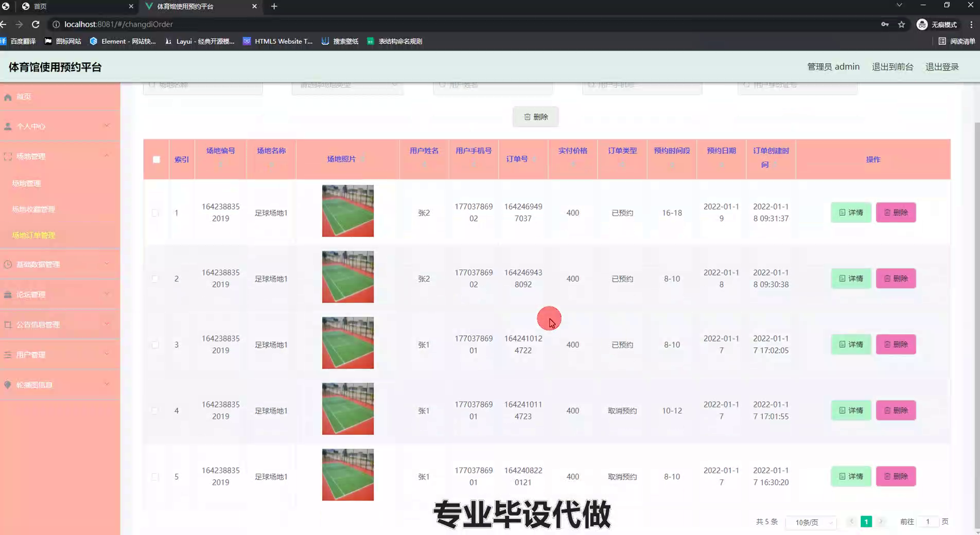
Task: Click 退出登录 in header
Action: click(942, 67)
